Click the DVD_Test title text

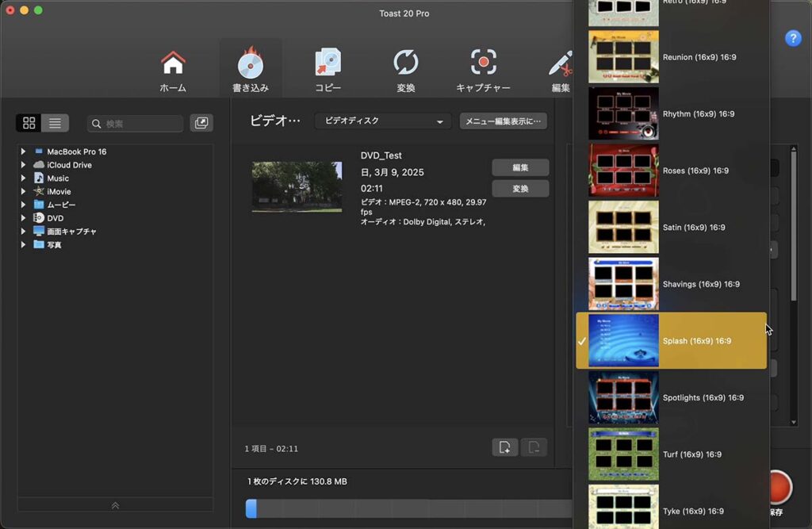point(381,155)
